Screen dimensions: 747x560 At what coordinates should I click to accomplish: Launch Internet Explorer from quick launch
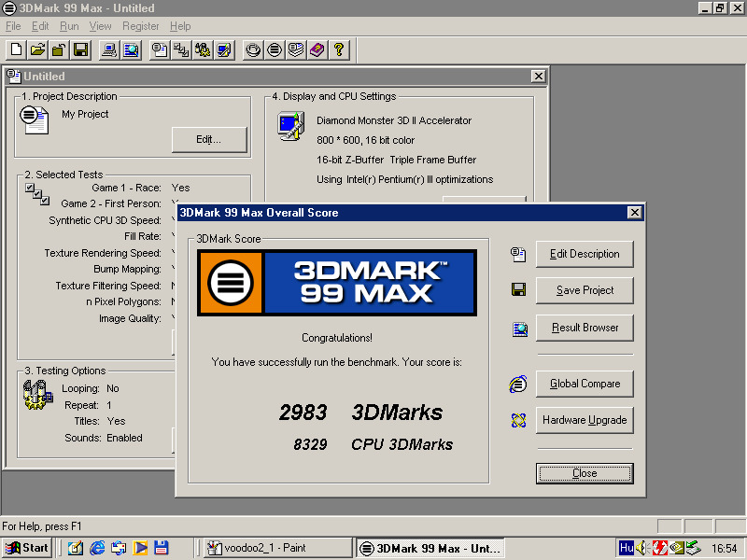pyautogui.click(x=97, y=548)
